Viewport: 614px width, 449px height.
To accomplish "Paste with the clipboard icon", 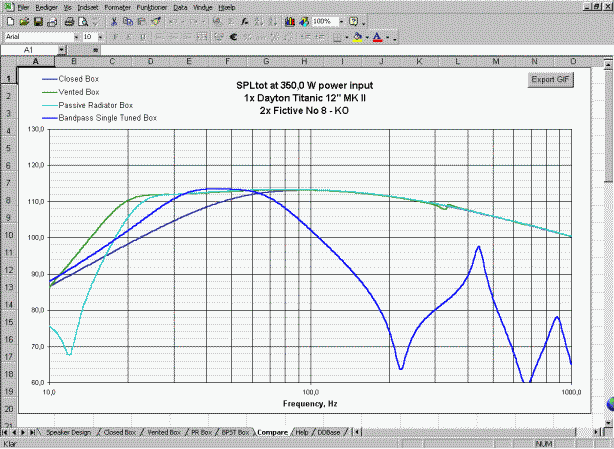I will point(141,22).
